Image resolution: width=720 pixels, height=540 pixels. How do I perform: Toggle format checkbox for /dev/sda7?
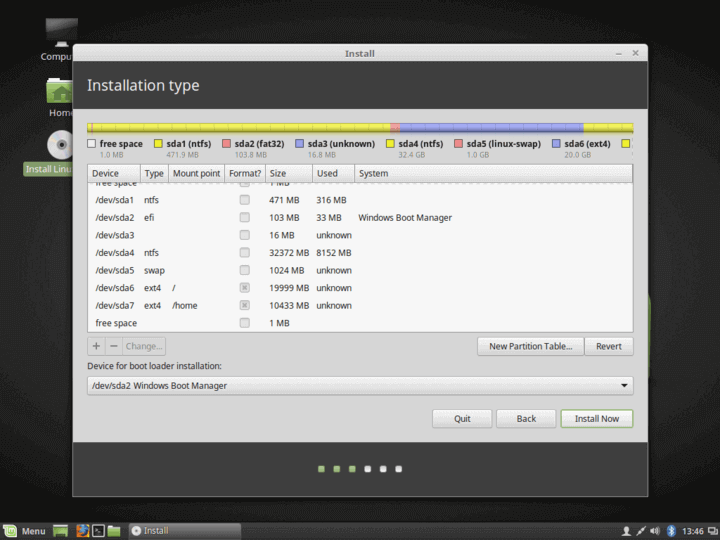click(x=244, y=305)
